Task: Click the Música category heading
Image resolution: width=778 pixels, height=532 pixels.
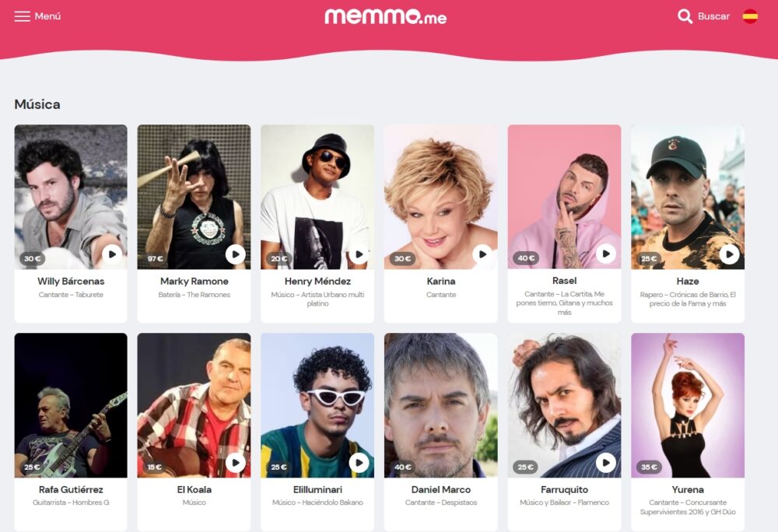Action: click(37, 104)
